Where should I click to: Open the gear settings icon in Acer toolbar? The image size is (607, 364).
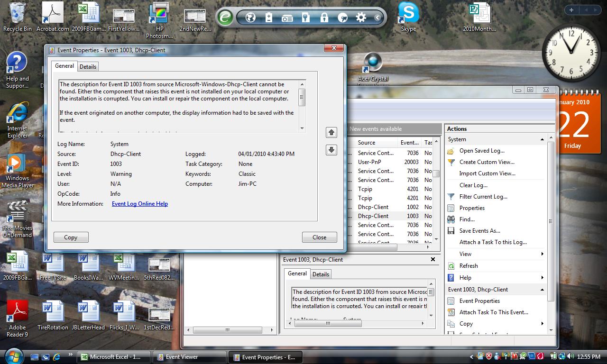(x=361, y=18)
